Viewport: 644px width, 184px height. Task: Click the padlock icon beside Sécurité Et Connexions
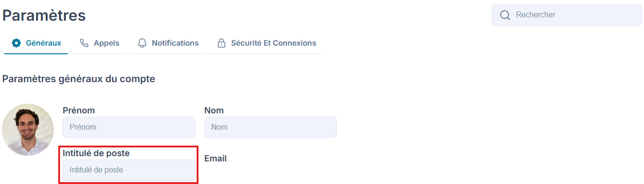click(x=222, y=43)
